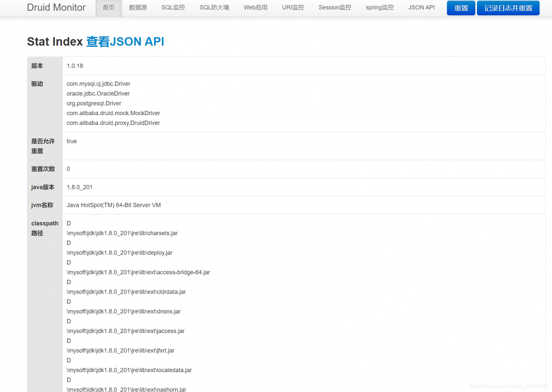Image resolution: width=552 pixels, height=392 pixels.
Task: Click the charsets.jar classpath line
Action: point(122,233)
